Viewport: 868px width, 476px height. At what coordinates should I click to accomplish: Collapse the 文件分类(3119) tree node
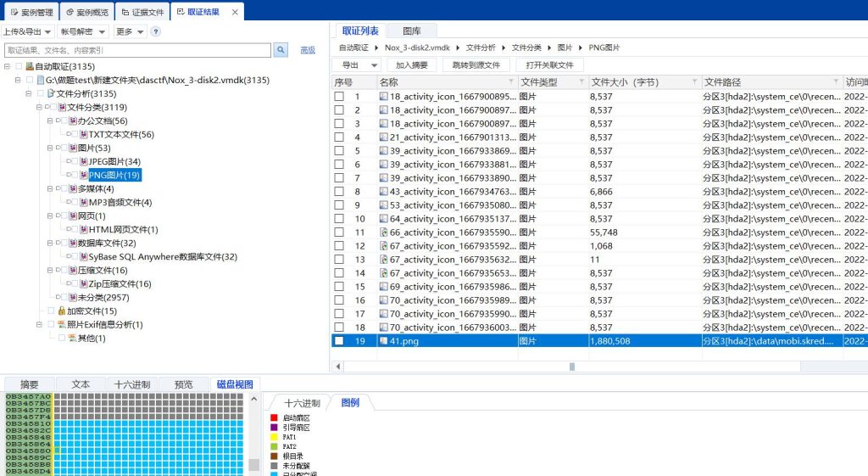click(39, 107)
